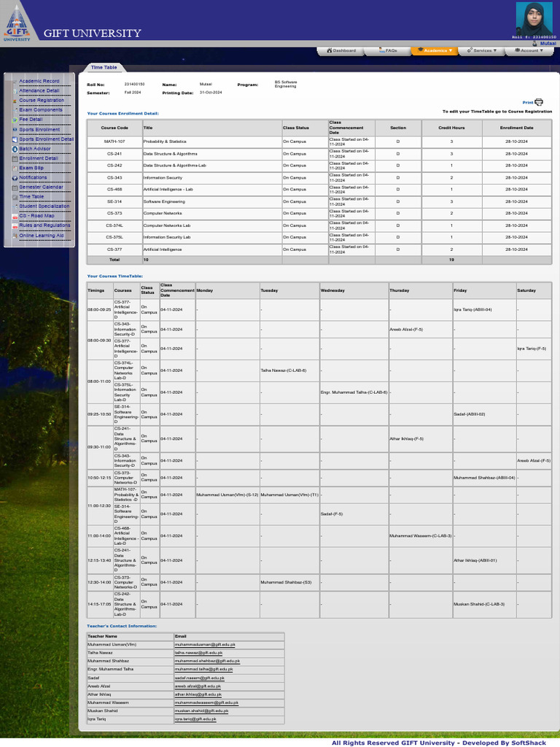Open the Academics dropdown menu
The image size is (560, 747).
coord(435,50)
